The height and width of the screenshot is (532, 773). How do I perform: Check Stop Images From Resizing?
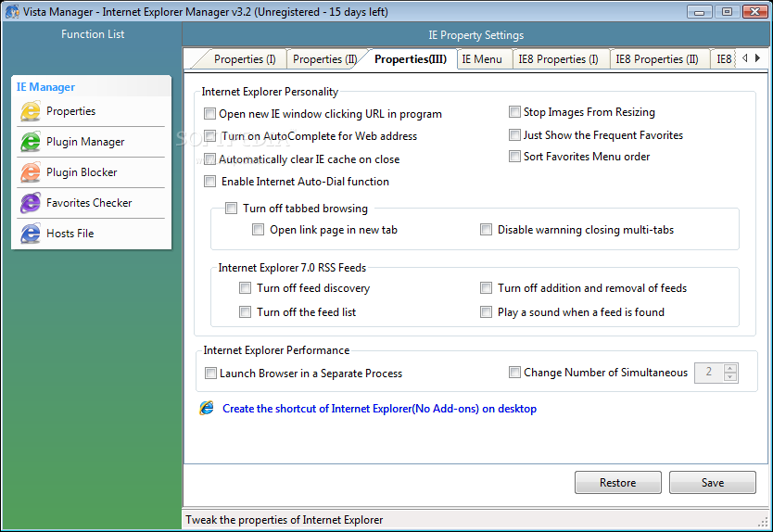click(x=514, y=112)
